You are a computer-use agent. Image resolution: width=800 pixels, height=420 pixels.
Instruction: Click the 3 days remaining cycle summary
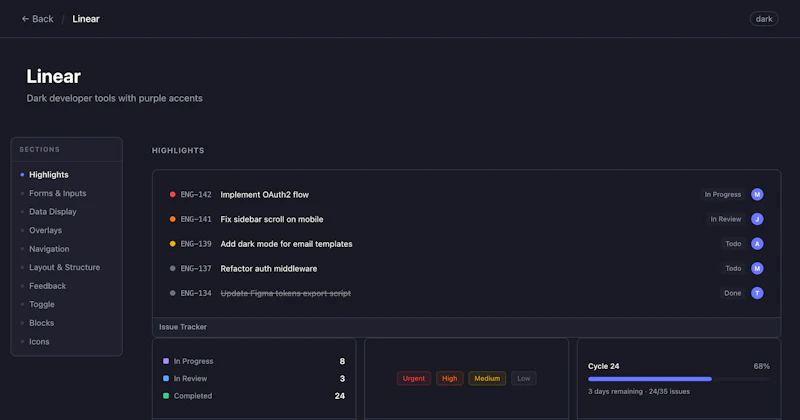pos(639,391)
